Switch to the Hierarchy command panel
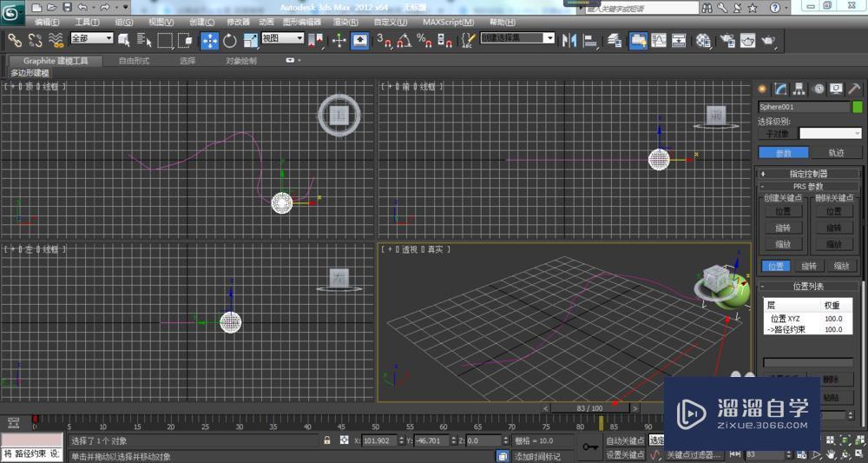The width and height of the screenshot is (868, 463). pos(799,89)
